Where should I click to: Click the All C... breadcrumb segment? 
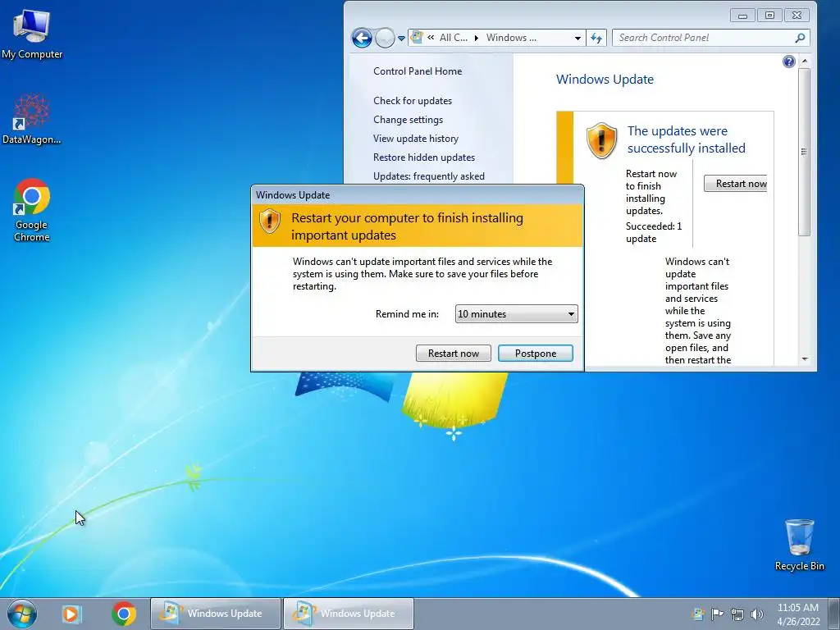coord(453,38)
